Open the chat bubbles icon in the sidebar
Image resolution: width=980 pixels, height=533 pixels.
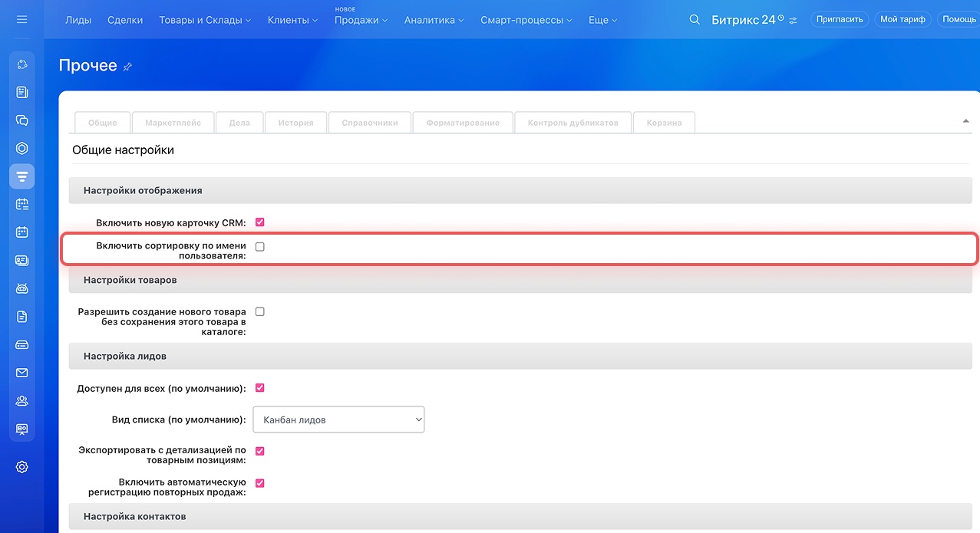(x=21, y=120)
